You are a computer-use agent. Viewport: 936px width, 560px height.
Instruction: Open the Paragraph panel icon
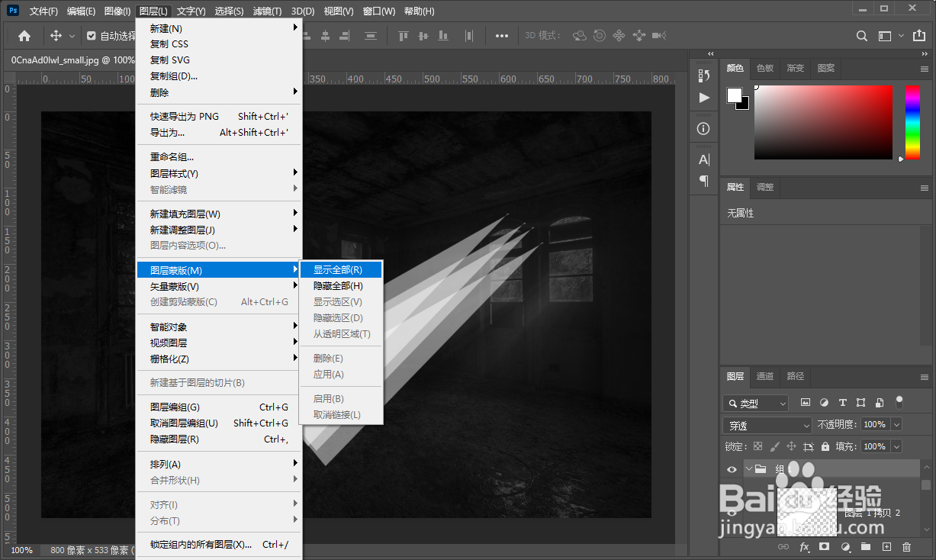tap(703, 181)
